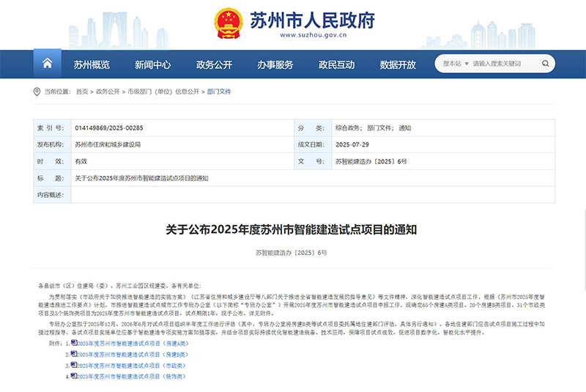
Task: Click publisher 苏州市住房和城乡建设局
Action: pos(108,144)
